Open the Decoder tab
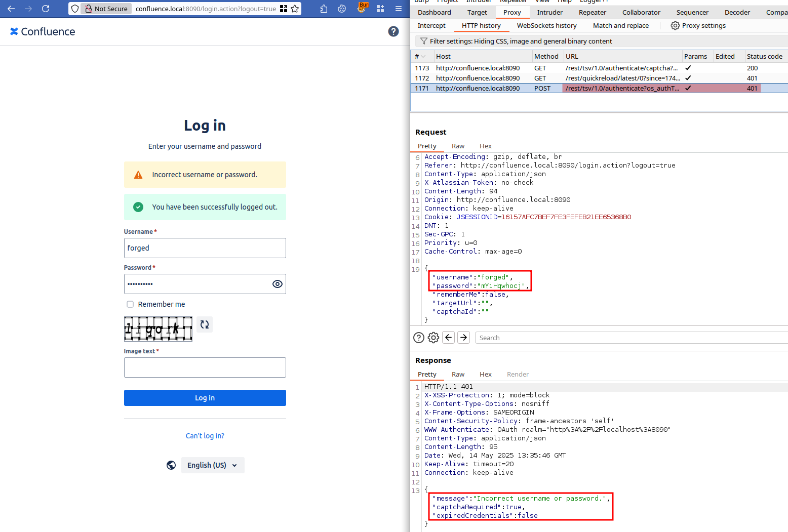This screenshot has height=532, width=788. point(737,12)
